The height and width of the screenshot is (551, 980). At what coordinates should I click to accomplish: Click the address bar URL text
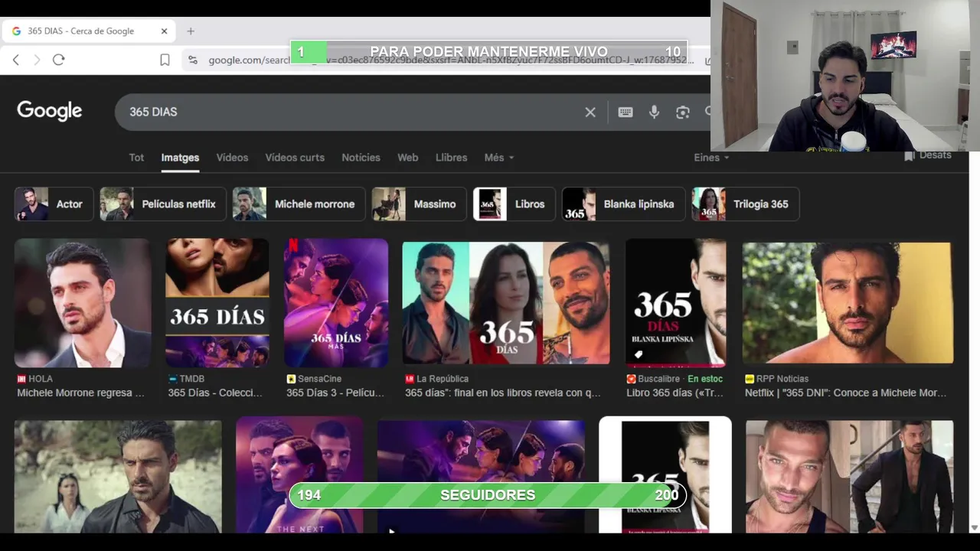pyautogui.click(x=452, y=60)
